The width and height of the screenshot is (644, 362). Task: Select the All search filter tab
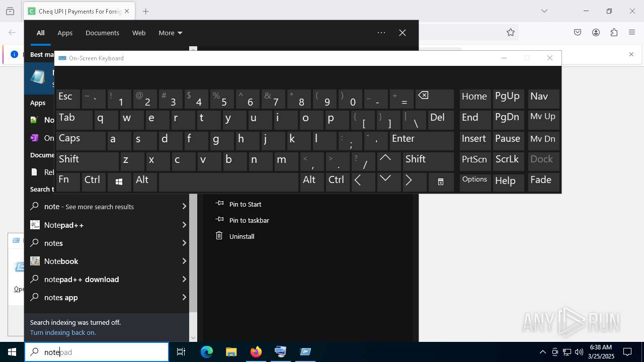tap(41, 33)
